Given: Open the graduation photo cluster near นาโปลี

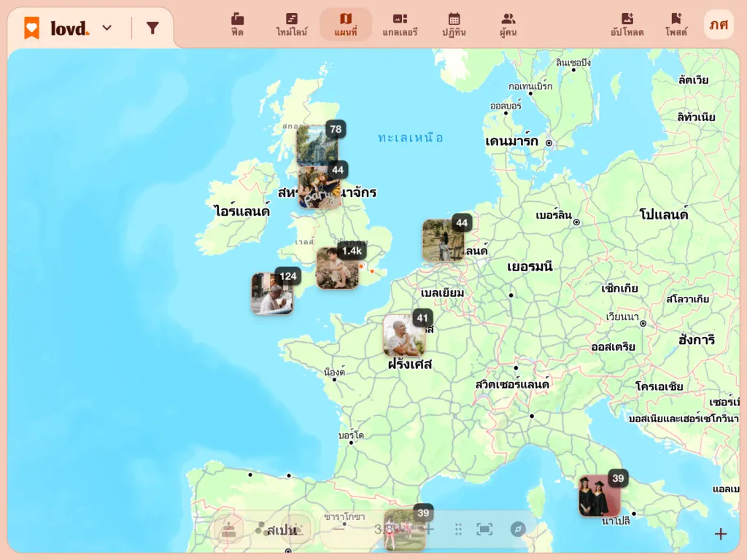Looking at the screenshot, I should [x=600, y=496].
